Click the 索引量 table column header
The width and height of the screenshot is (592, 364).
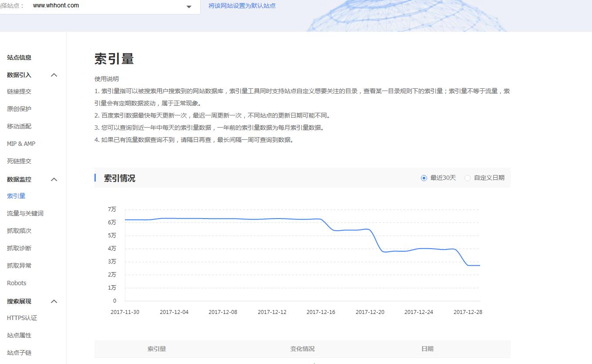[x=157, y=349]
